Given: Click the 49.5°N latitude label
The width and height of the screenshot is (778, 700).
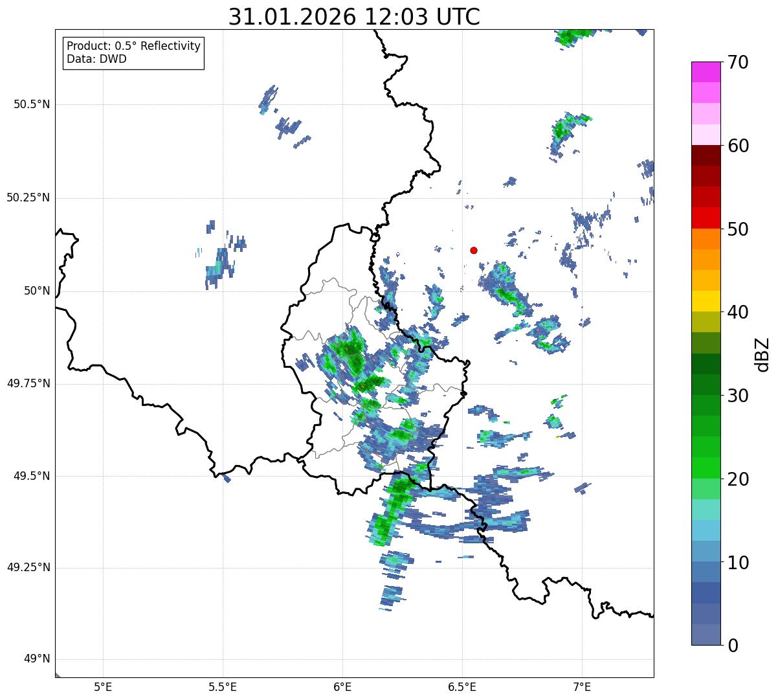Looking at the screenshot, I should [x=32, y=477].
